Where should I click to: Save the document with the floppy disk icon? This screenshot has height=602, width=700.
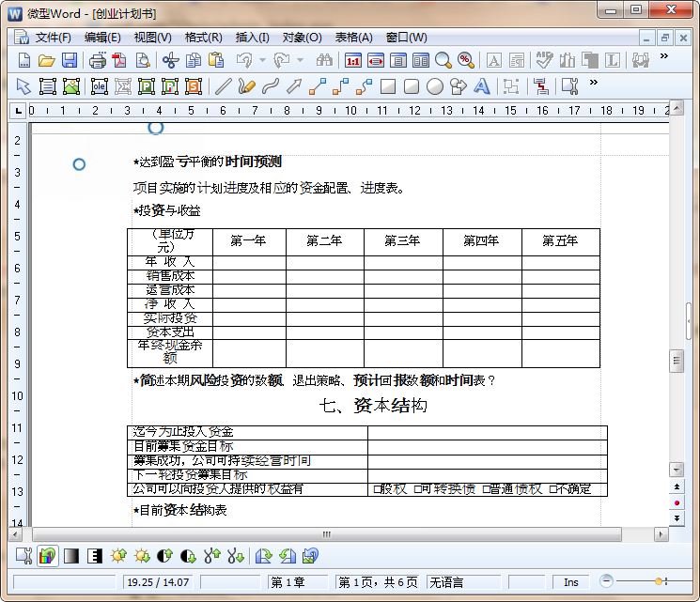point(70,60)
